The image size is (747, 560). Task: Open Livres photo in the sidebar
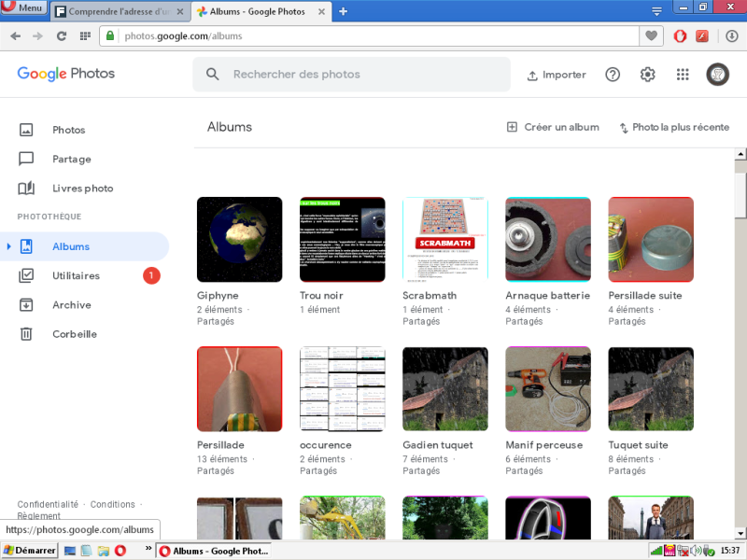[85, 189]
